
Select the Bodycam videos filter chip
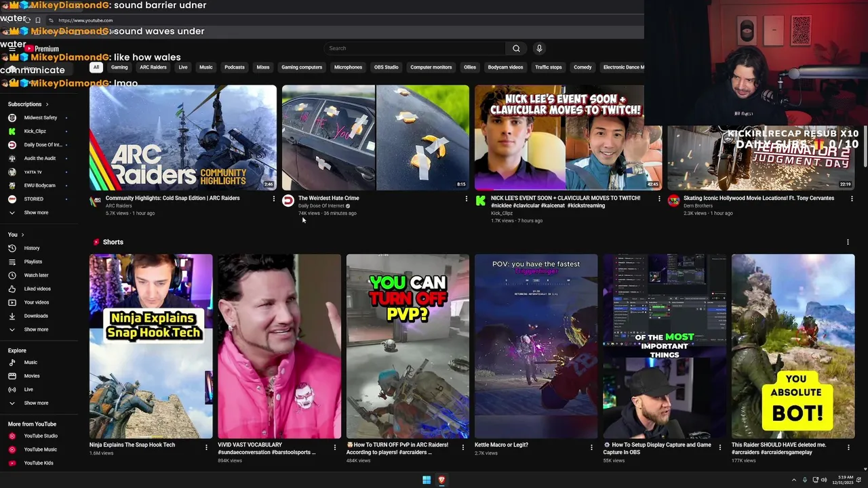coord(505,67)
